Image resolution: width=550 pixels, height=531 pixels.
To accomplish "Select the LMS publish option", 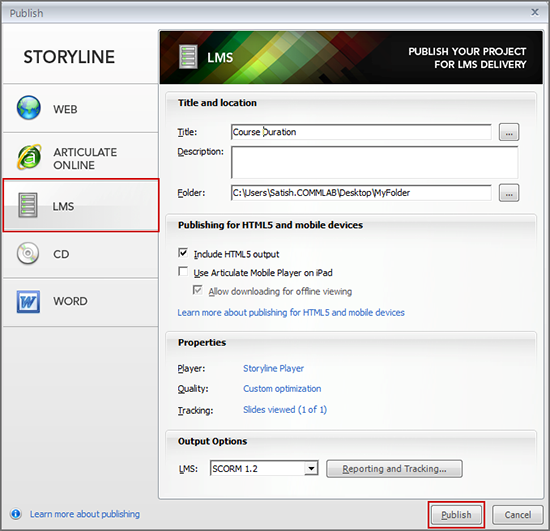I will 81,205.
